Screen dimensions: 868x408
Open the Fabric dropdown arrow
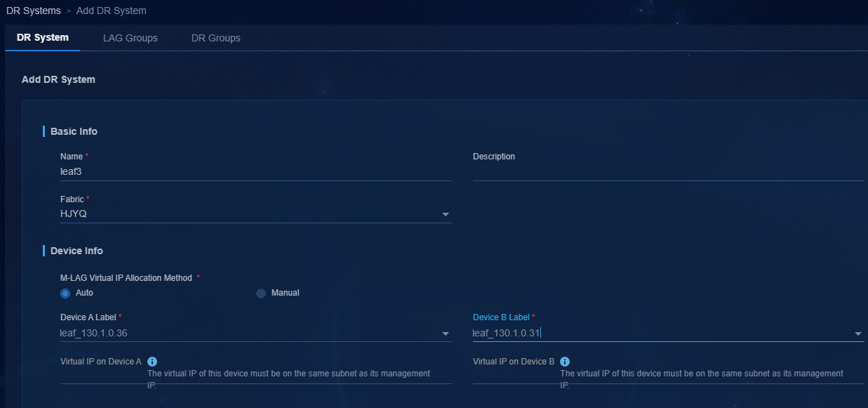pyautogui.click(x=446, y=214)
